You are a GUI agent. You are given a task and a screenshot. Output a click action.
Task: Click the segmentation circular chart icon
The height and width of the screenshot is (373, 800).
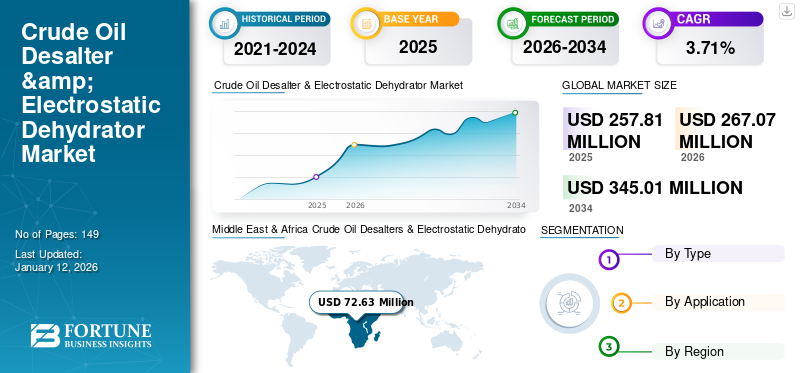[x=570, y=304]
